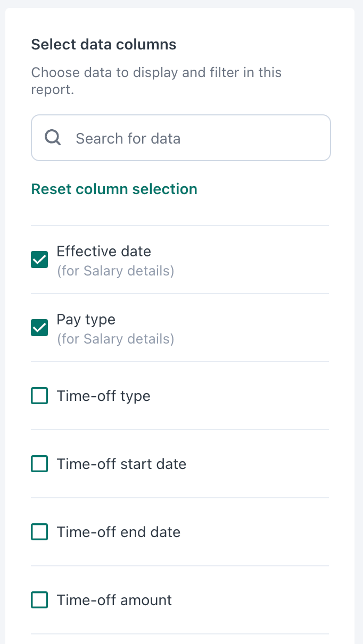Enable the Time-off type checkbox

(x=39, y=396)
